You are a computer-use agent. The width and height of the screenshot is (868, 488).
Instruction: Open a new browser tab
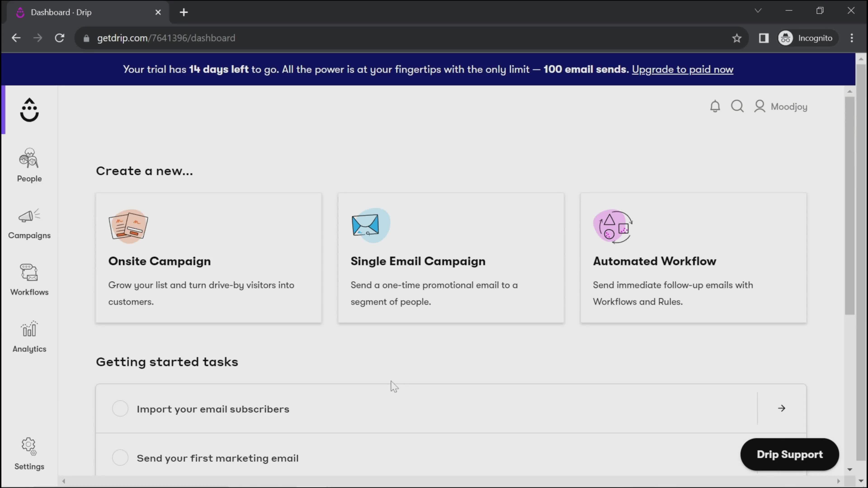[184, 12]
